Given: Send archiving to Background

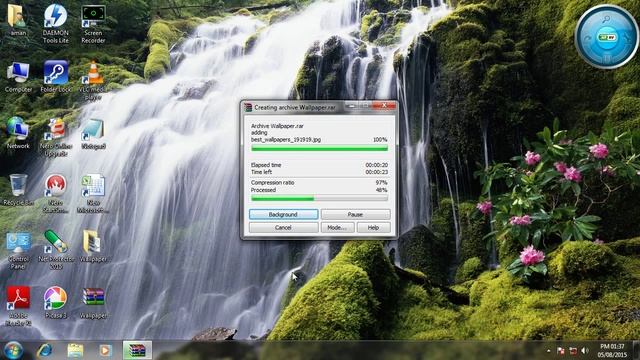Looking at the screenshot, I should click(283, 214).
